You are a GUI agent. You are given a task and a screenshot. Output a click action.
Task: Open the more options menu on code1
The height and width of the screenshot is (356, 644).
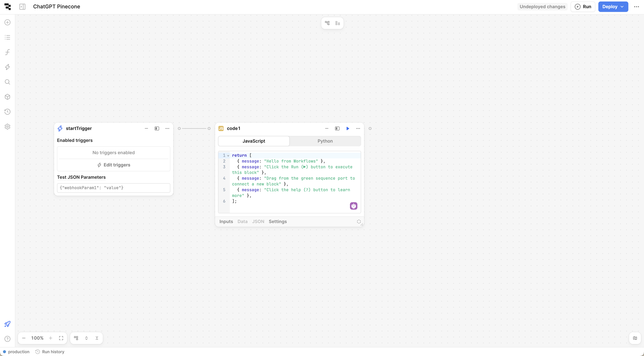click(x=358, y=128)
